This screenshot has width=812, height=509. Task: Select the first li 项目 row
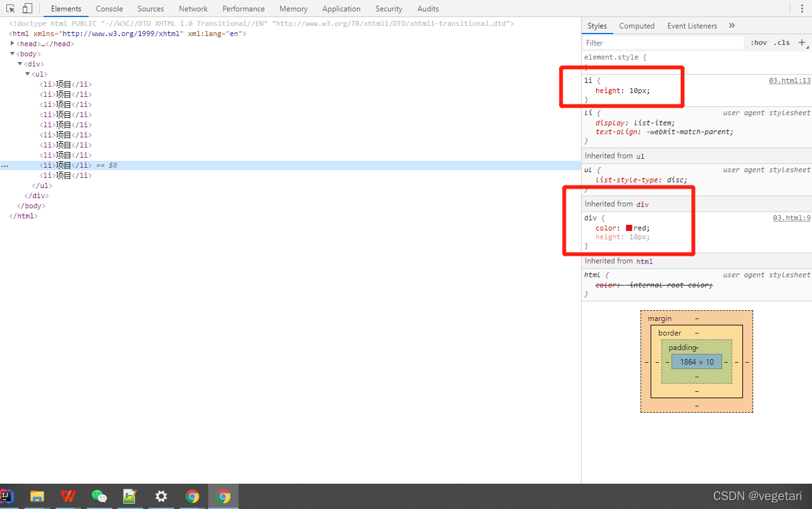tap(66, 84)
